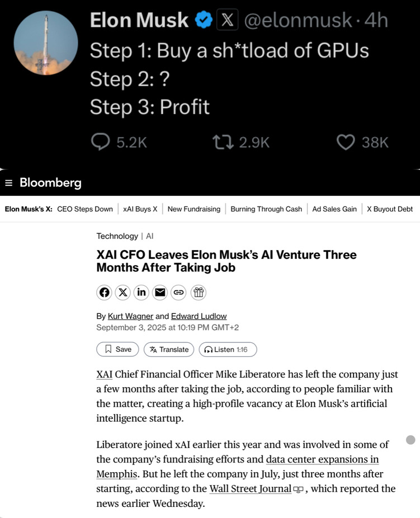420x518 pixels.
Task: Open the Bloomberg hamburger menu
Action: click(x=8, y=183)
